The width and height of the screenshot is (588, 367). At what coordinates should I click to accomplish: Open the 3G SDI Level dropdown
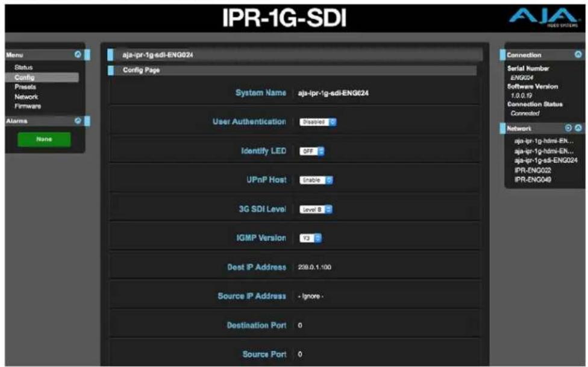[316, 209]
